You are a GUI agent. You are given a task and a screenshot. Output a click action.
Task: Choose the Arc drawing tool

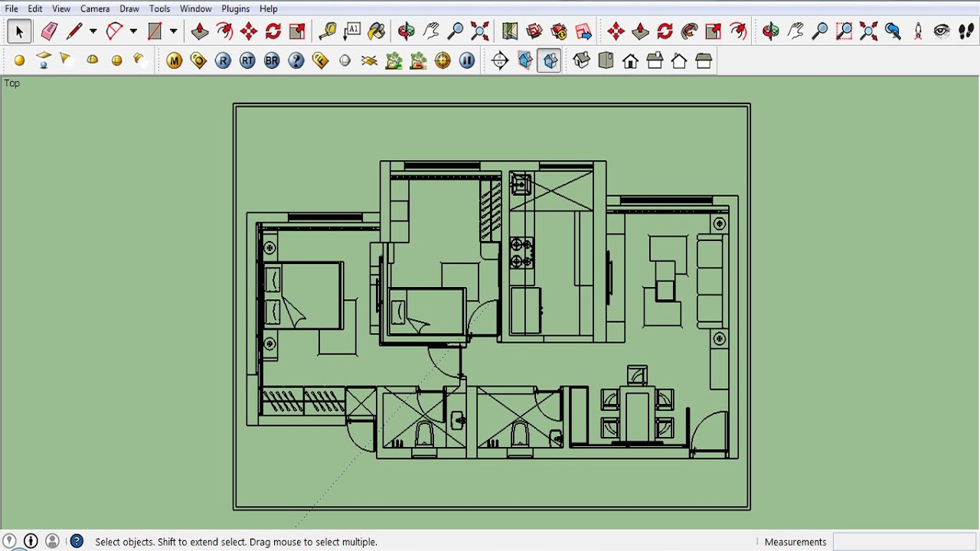click(x=114, y=31)
